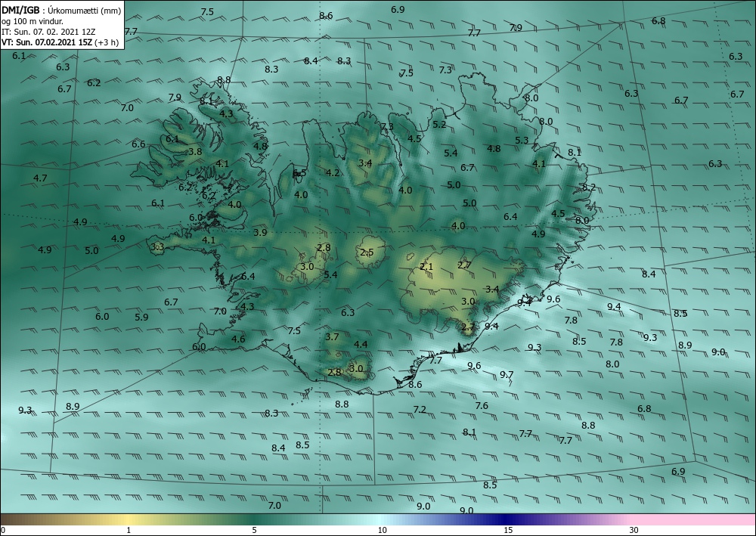Click the map value '4.7'
This screenshot has width=756, height=536.
pyautogui.click(x=40, y=178)
